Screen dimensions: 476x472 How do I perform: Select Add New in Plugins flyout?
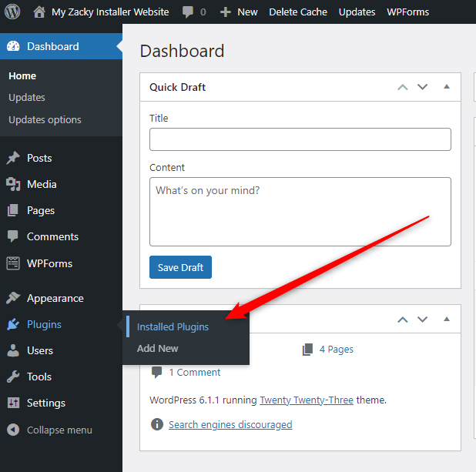(x=158, y=348)
